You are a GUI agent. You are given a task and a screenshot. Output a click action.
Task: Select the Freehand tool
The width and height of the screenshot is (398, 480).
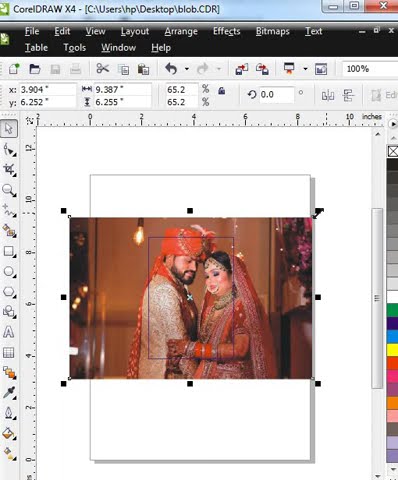pos(9,210)
